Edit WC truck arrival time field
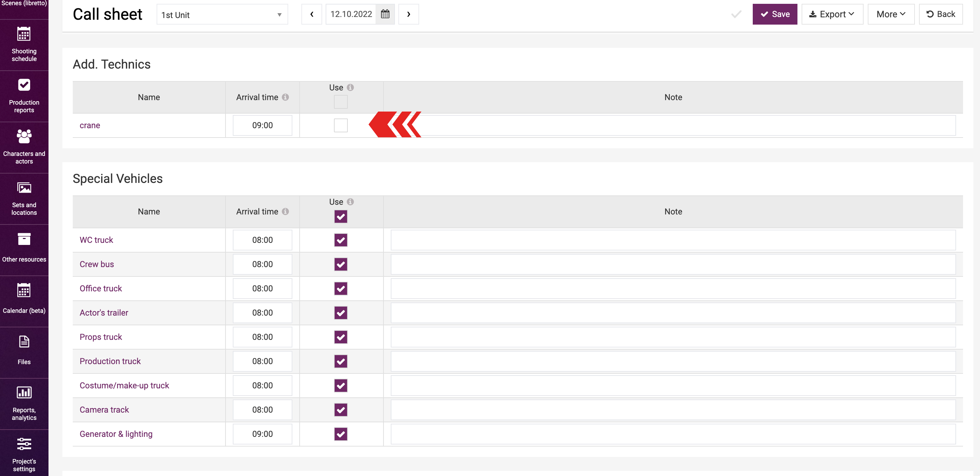Screen dimensions: 980x476 (x=263, y=240)
